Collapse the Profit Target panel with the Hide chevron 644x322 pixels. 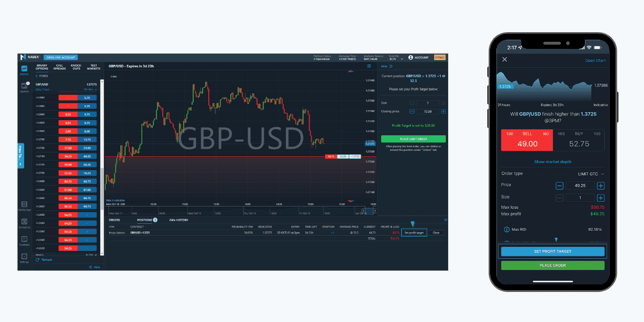pyautogui.click(x=390, y=65)
